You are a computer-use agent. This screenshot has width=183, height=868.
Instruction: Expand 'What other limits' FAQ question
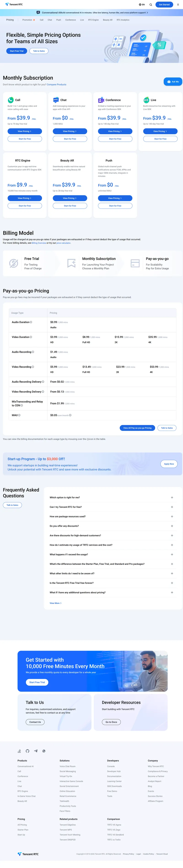point(172,573)
